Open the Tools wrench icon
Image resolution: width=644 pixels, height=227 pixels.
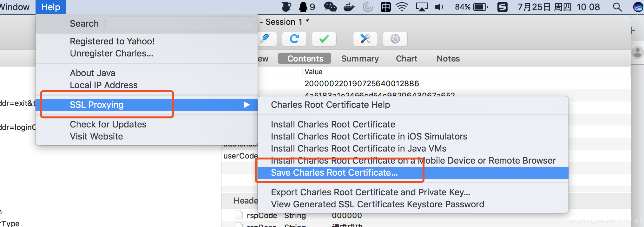point(365,39)
